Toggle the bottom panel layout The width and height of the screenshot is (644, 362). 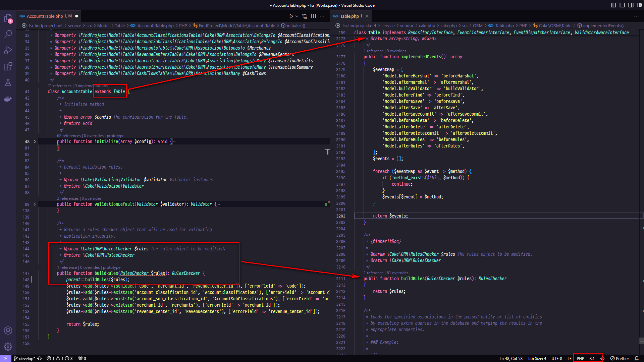(622, 5)
